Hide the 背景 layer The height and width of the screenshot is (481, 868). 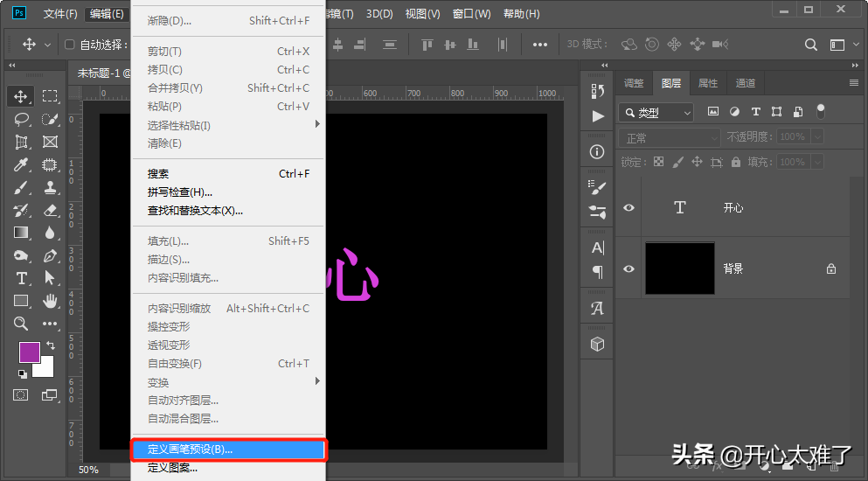628,268
